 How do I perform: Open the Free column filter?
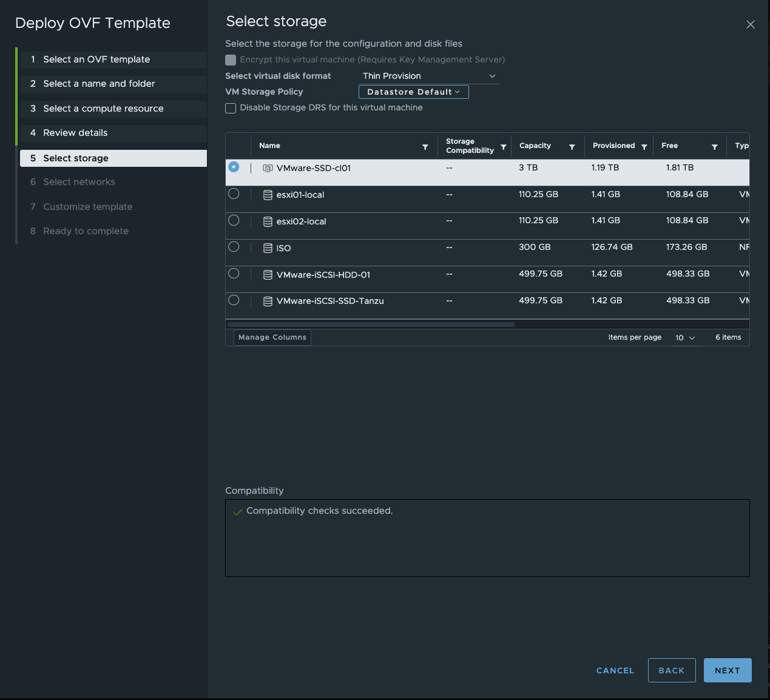pos(715,146)
